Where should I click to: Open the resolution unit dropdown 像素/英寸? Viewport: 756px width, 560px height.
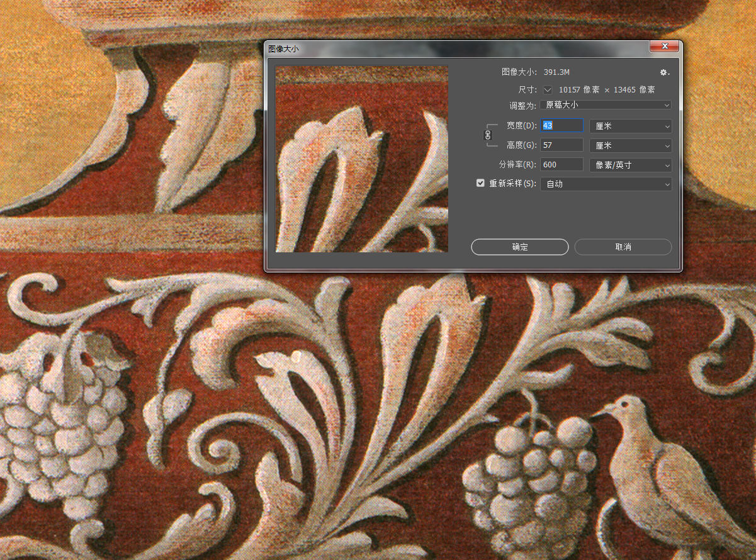tap(630, 165)
